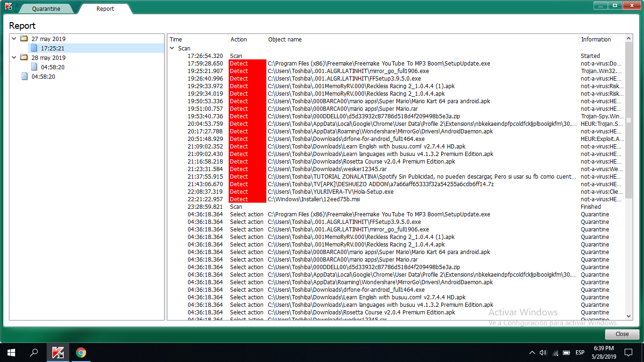Open the Windows Start menu
Image resolution: width=644 pixels, height=362 pixels.
11,353
